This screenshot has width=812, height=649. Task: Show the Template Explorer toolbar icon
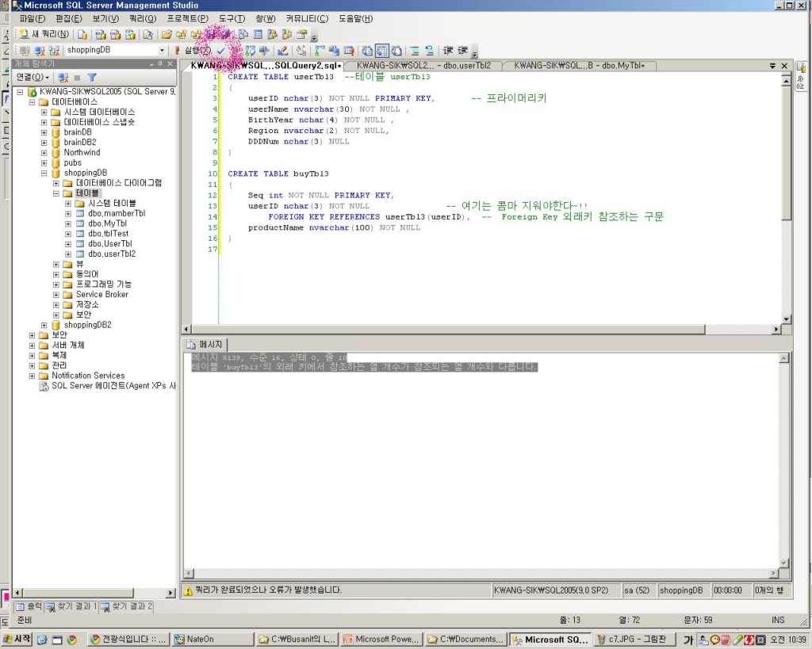[287, 35]
